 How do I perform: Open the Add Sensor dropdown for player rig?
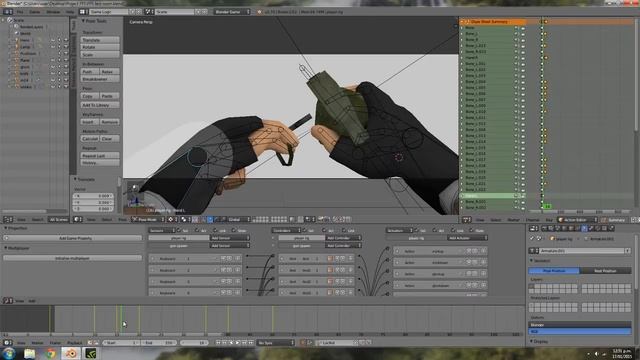click(x=229, y=238)
